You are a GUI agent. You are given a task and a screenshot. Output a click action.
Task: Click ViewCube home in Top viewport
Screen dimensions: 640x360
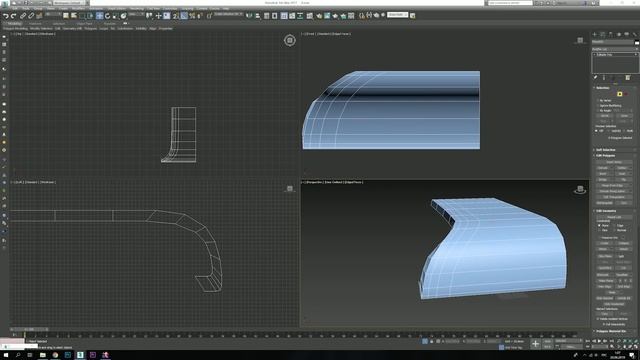tap(290, 40)
